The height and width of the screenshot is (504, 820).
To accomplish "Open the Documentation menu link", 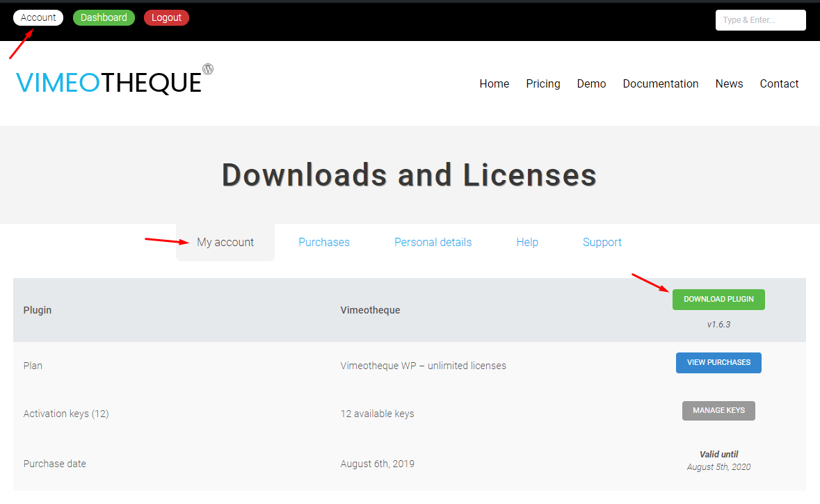I will 661,83.
